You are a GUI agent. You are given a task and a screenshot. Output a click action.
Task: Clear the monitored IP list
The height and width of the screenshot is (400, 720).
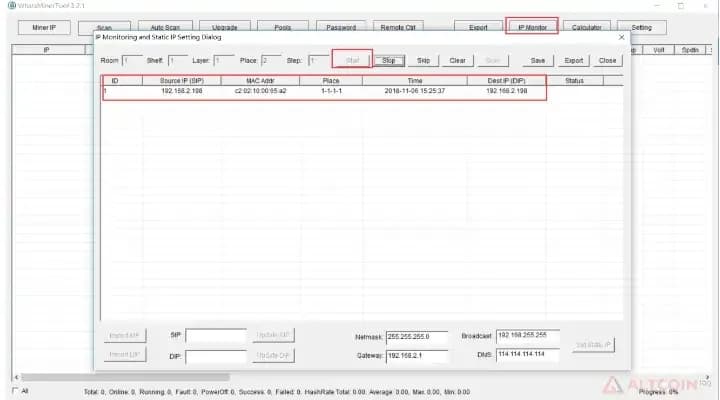[x=457, y=61]
